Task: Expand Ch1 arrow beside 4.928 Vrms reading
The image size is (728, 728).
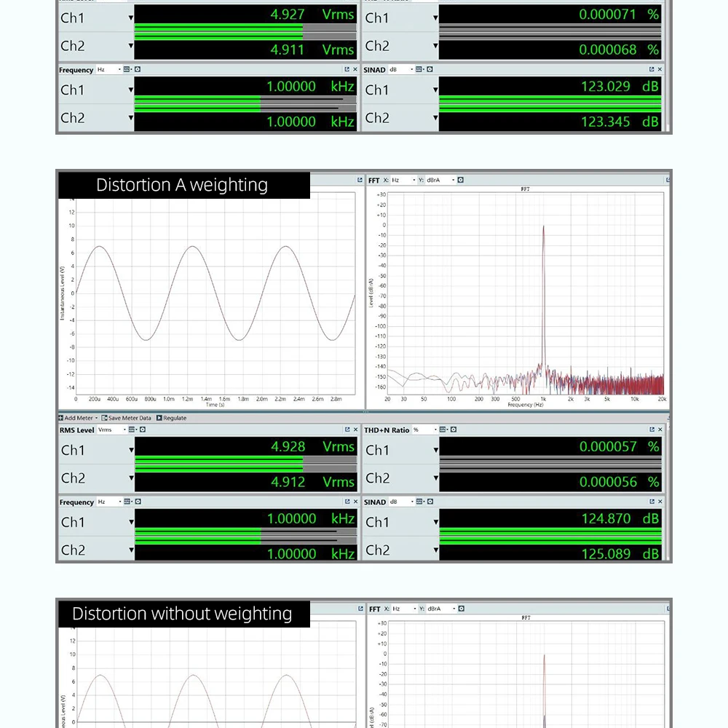Action: coord(131,450)
